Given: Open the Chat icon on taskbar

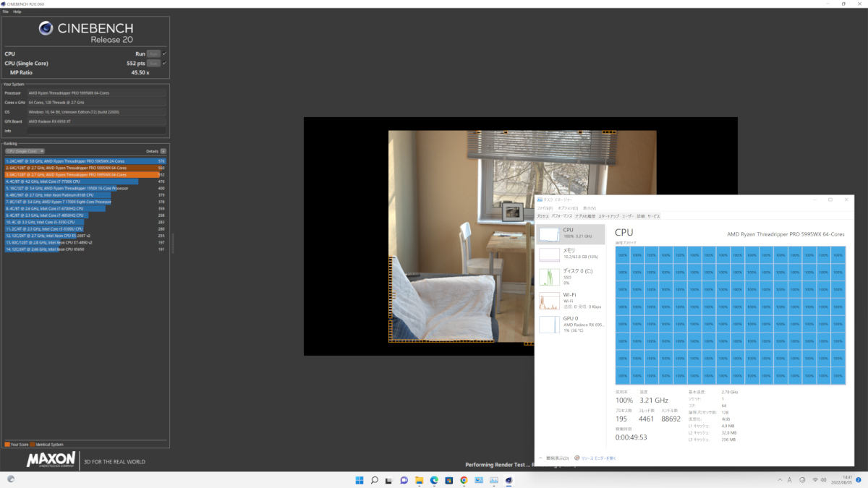Looking at the screenshot, I should pos(404,480).
